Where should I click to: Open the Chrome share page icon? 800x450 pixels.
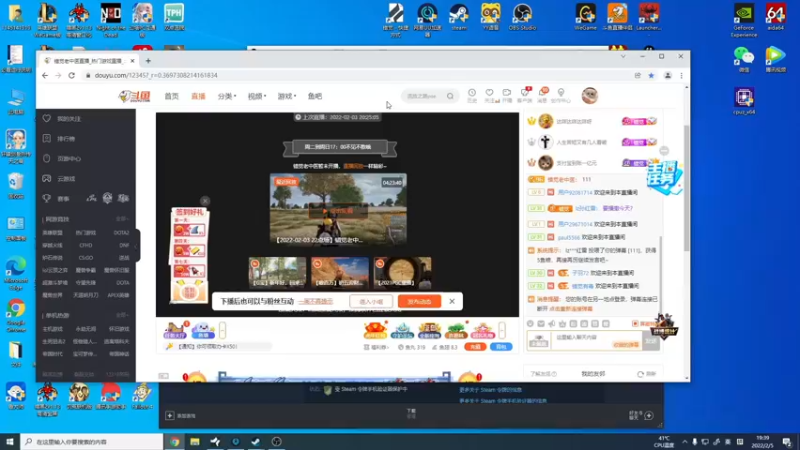tap(638, 76)
